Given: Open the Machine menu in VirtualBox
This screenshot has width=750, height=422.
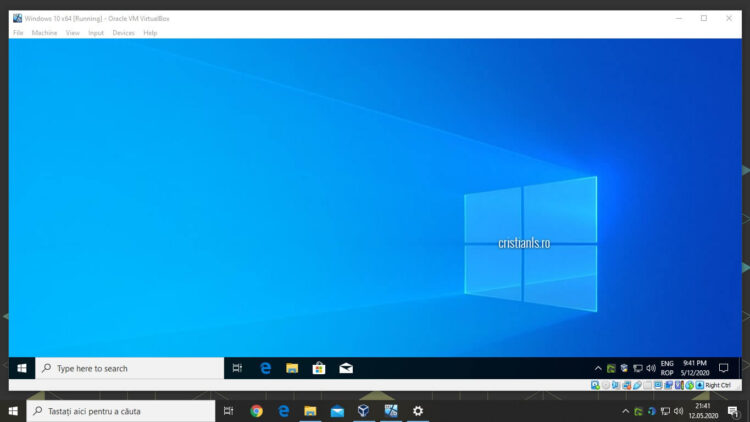Looking at the screenshot, I should click(44, 33).
